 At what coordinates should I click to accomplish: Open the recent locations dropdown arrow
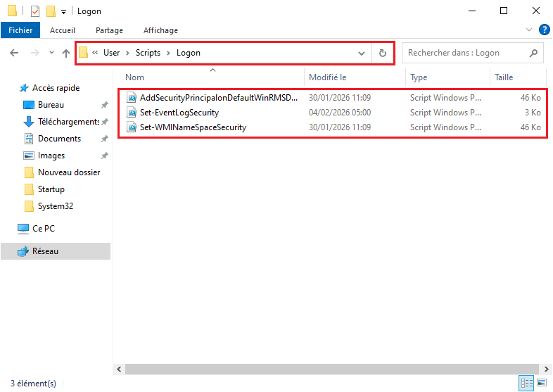coord(51,53)
